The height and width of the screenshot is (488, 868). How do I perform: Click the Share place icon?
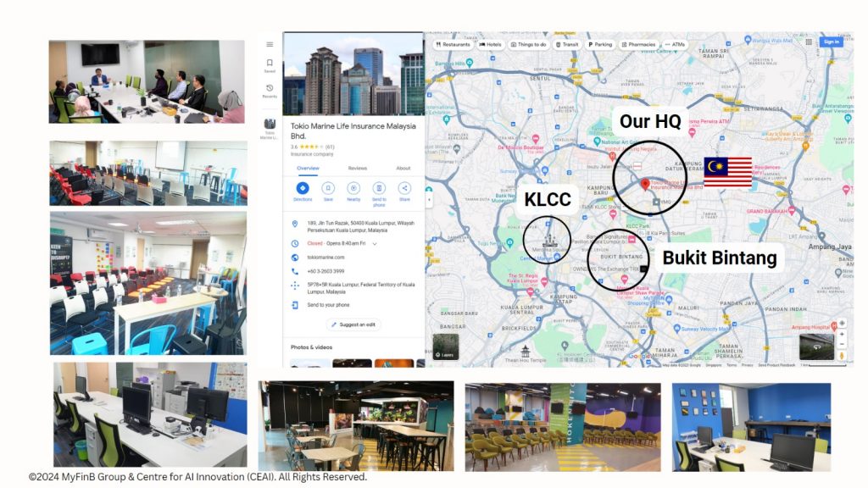pyautogui.click(x=404, y=188)
